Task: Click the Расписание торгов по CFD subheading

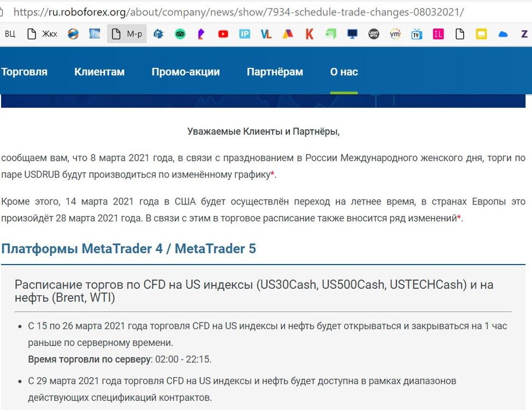Action: point(254,291)
